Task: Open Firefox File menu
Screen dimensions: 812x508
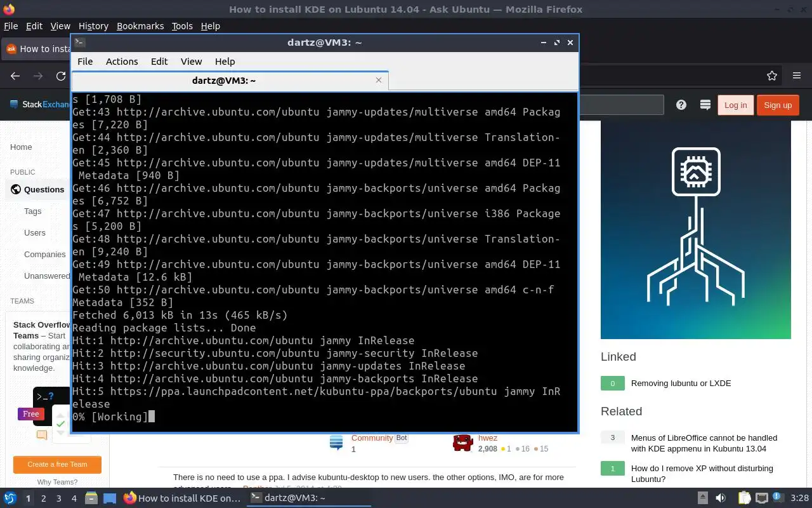Action: click(11, 26)
